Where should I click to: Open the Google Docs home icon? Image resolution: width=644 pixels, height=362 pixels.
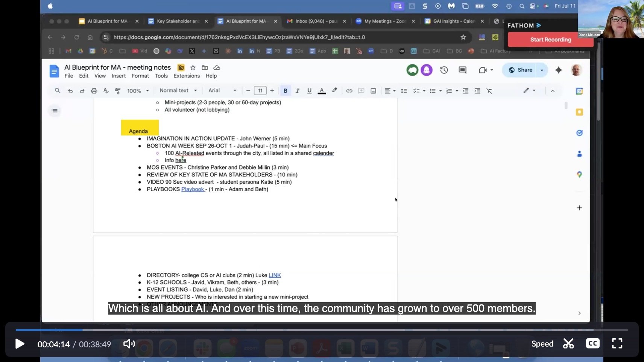55,71
